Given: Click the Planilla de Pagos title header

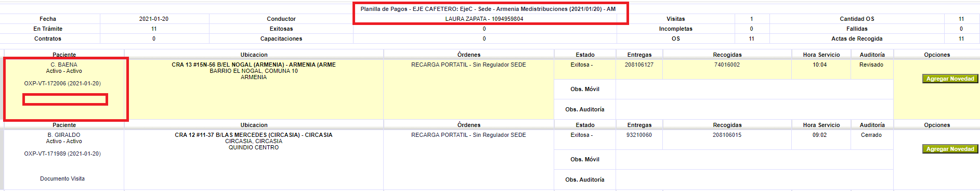Looking at the screenshot, I should [488, 9].
